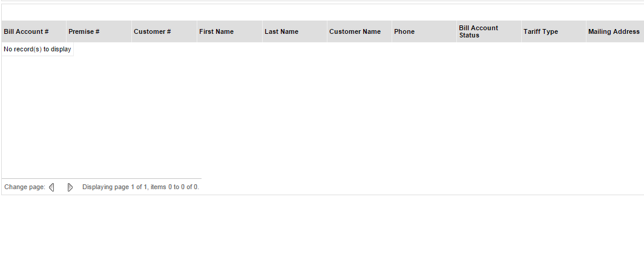Select the Tariff Type column header
The height and width of the screenshot is (278, 644).
click(x=540, y=31)
